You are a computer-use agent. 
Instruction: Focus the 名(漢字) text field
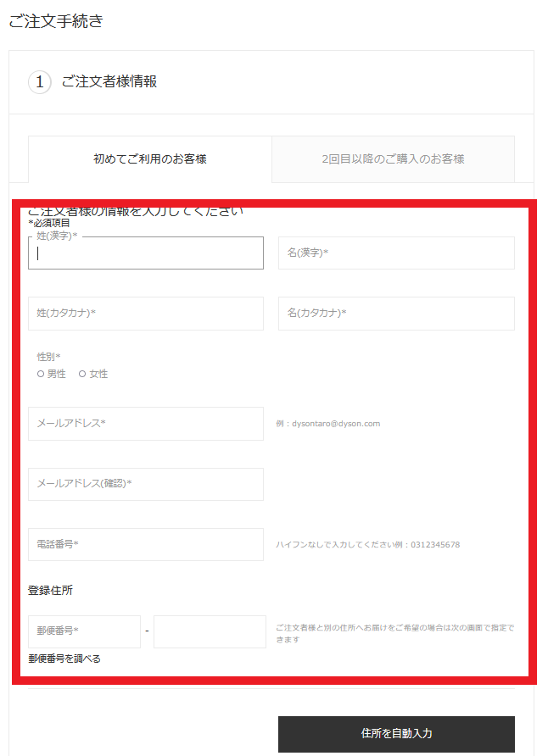[396, 253]
